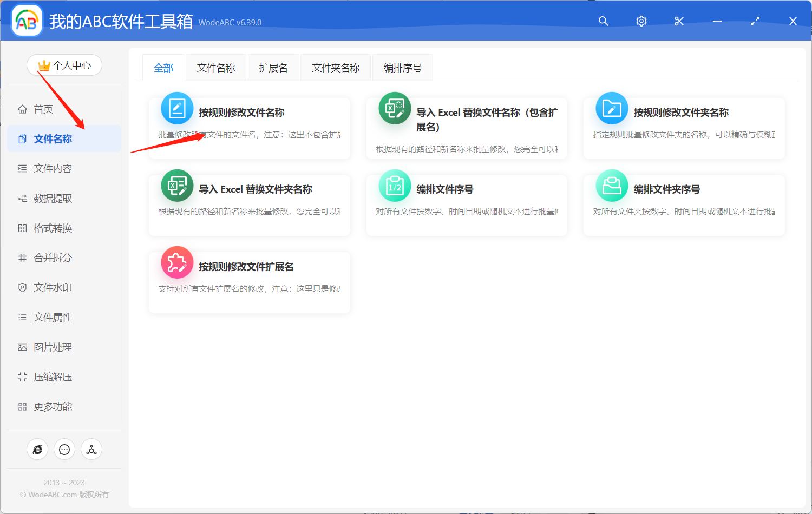Click the search icon in the title bar
Screen dimensions: 812x514
[603, 21]
